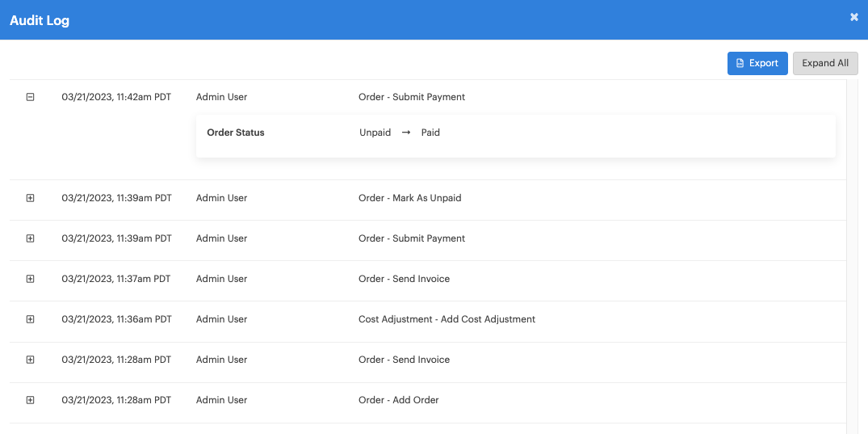Export the audit log
868x434 pixels.
[x=757, y=63]
